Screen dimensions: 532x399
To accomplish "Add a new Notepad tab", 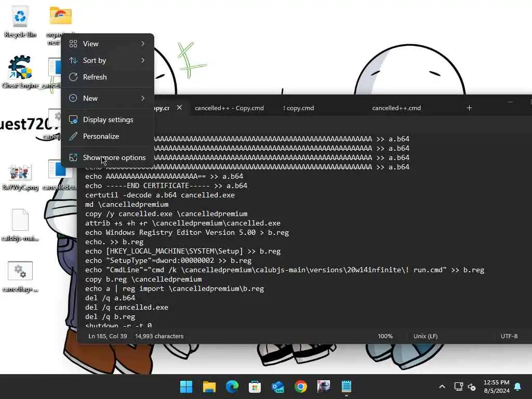I will (x=469, y=108).
